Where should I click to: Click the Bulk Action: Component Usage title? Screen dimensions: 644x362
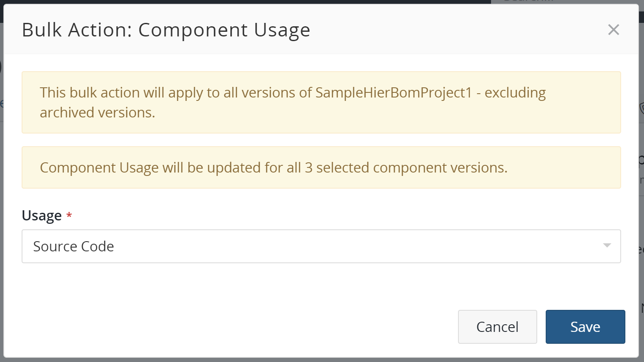166,30
